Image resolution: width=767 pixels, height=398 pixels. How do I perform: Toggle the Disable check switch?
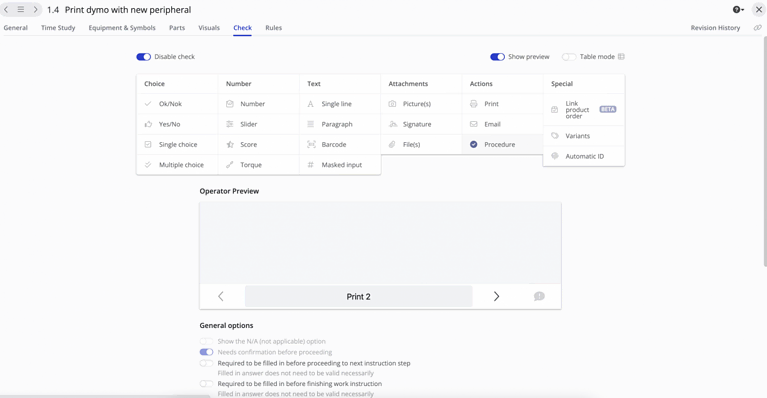(x=143, y=57)
